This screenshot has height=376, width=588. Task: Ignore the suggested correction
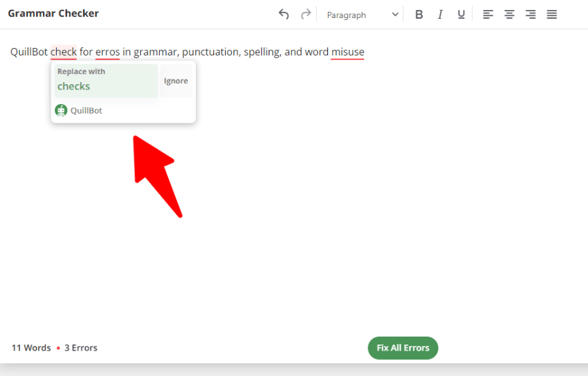[176, 81]
